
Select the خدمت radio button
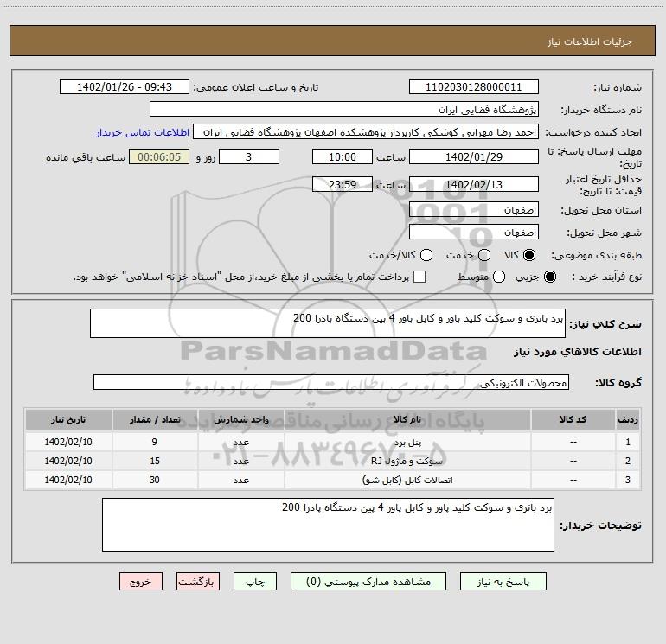484,255
